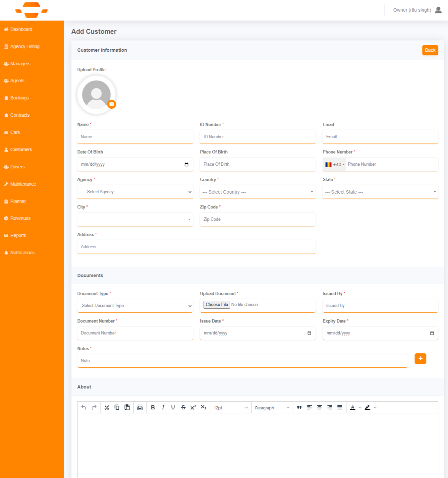Open Bookings in the sidebar

tap(19, 98)
